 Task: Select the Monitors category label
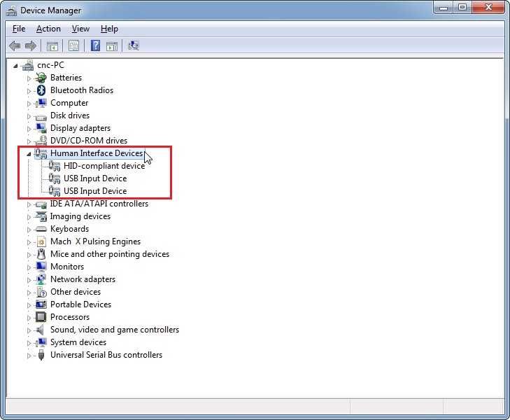click(67, 267)
